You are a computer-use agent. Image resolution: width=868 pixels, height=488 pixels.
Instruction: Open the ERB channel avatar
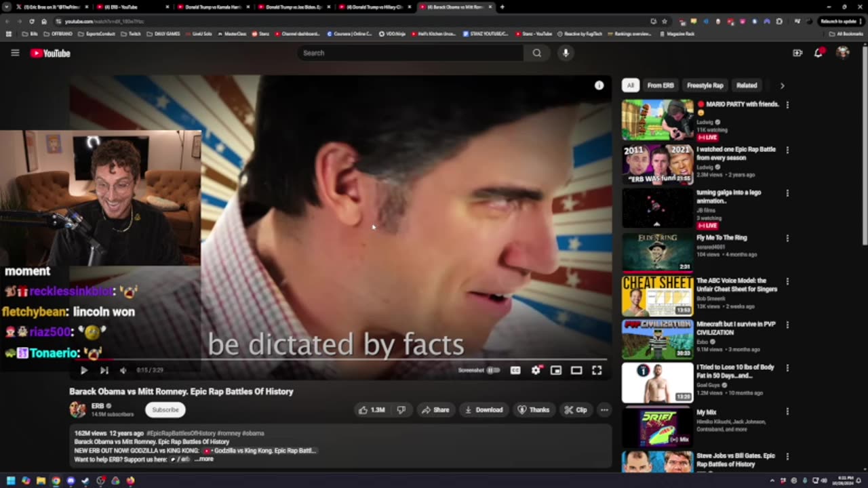[x=77, y=409]
